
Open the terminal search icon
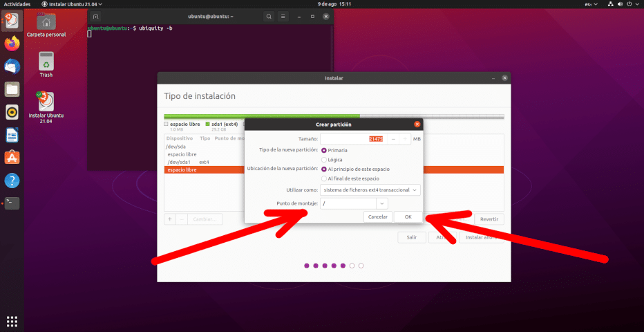[269, 17]
